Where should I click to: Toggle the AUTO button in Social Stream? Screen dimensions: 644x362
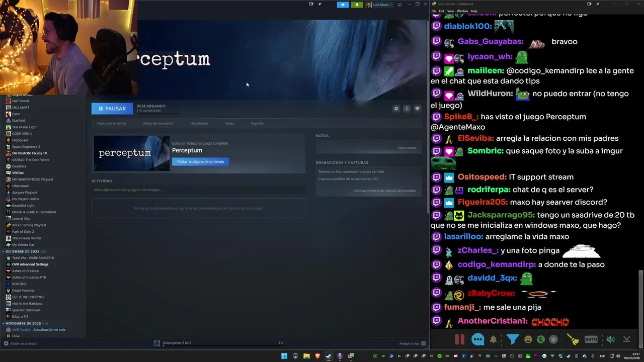click(x=591, y=339)
